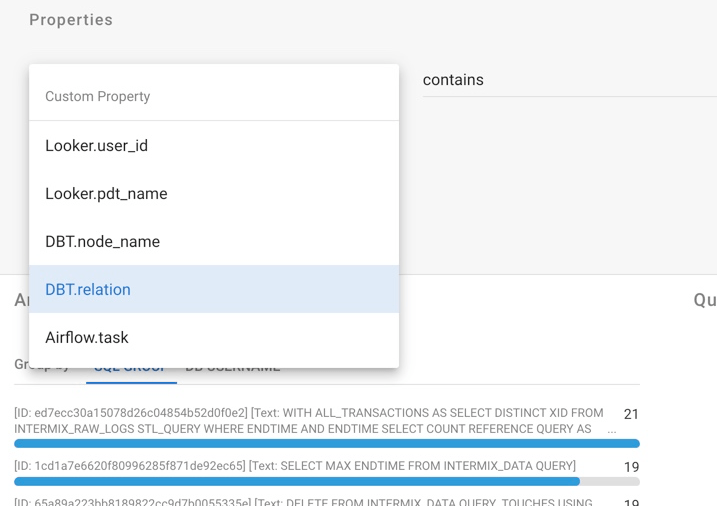
Task: Select Looker.user_id from the property list
Action: (x=96, y=146)
